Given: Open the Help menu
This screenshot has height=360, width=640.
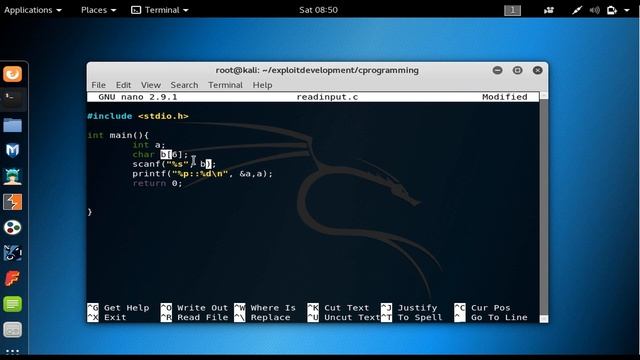Looking at the screenshot, I should [x=262, y=85].
